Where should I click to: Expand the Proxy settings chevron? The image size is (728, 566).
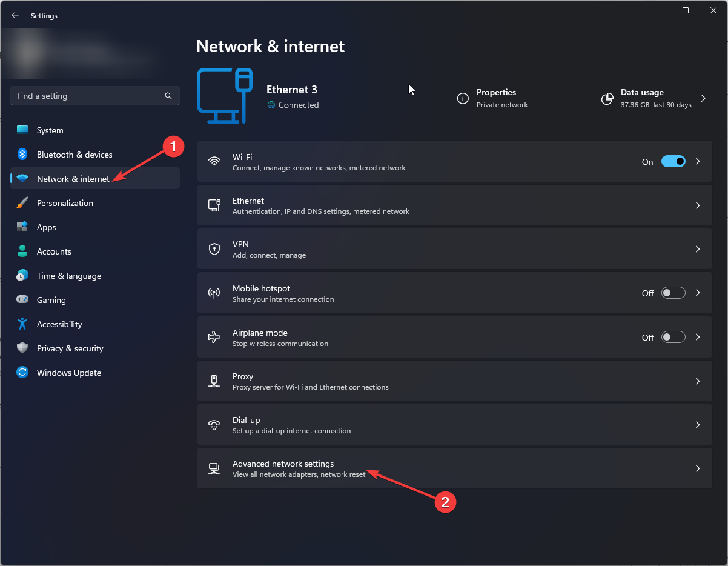coord(698,381)
